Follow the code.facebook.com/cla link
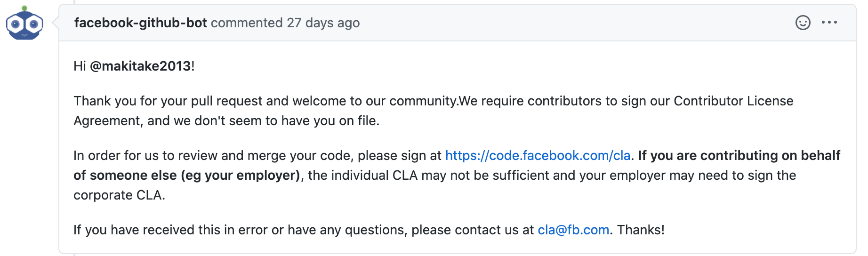This screenshot has width=868, height=256. click(538, 155)
